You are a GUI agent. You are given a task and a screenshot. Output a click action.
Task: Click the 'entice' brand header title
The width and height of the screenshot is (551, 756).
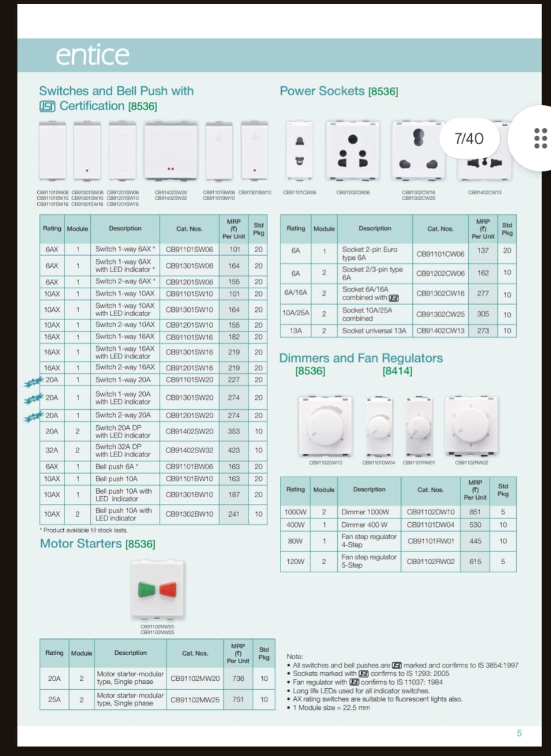pyautogui.click(x=92, y=56)
